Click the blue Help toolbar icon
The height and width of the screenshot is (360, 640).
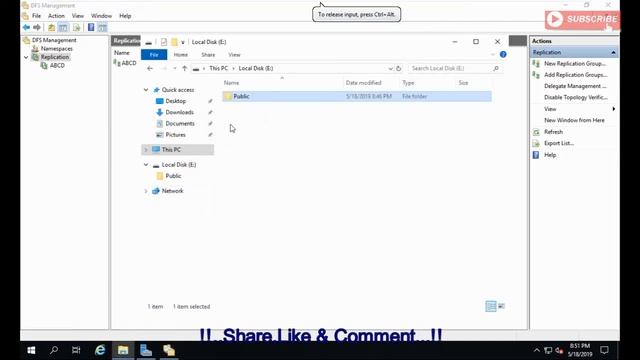91,27
